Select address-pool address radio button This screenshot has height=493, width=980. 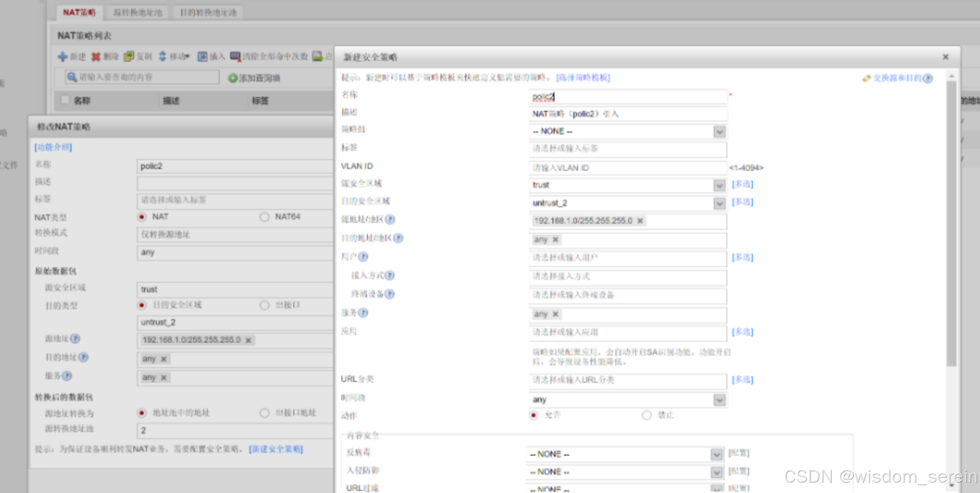click(x=142, y=412)
